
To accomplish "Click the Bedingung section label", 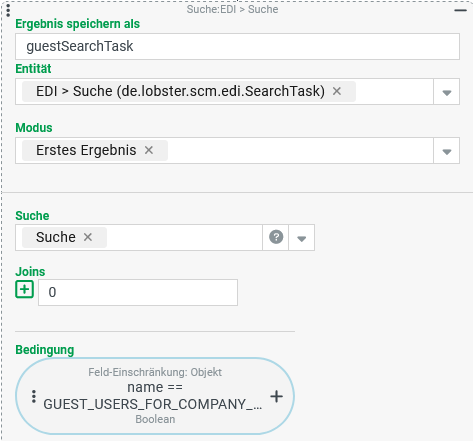I will [x=45, y=350].
